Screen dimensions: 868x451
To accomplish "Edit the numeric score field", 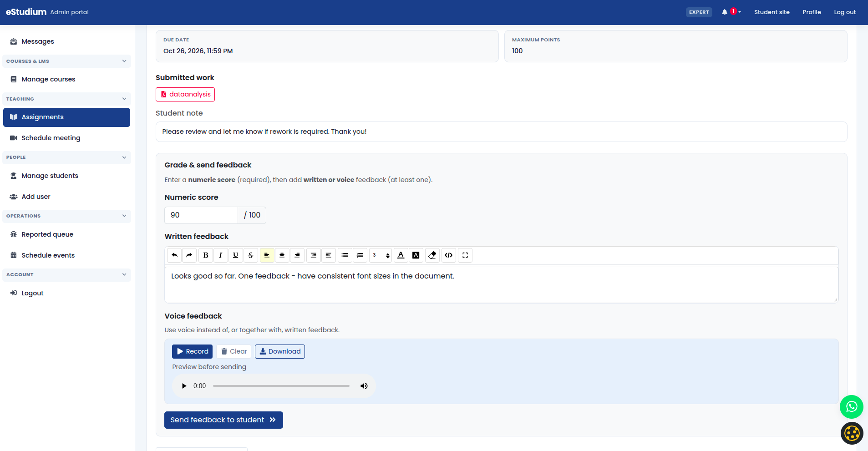I will [201, 215].
